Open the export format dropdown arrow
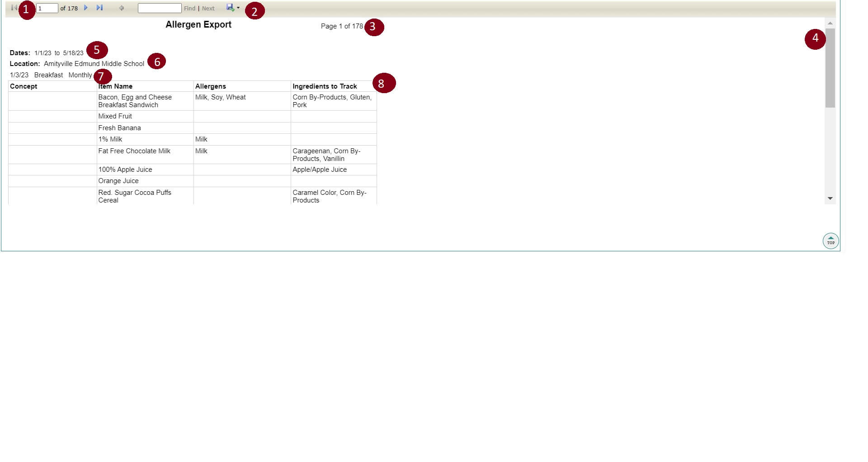Image resolution: width=868 pixels, height=462 pixels. tap(238, 8)
